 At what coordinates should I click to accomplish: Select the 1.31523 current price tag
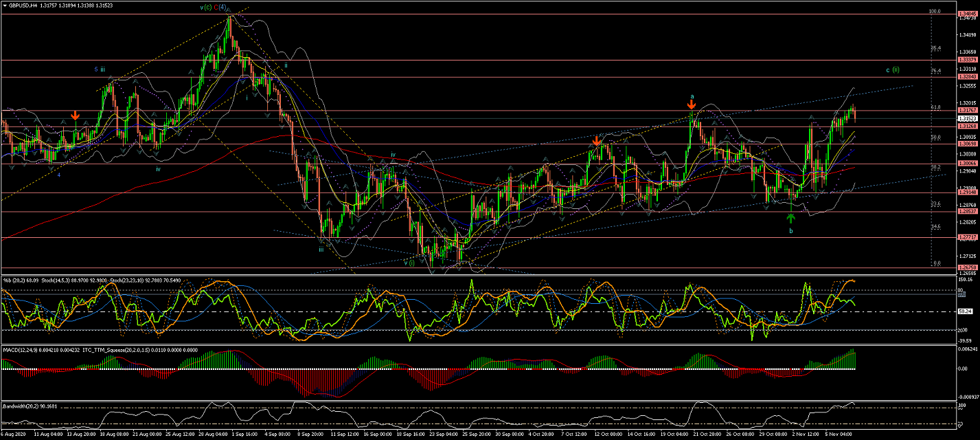pos(967,118)
